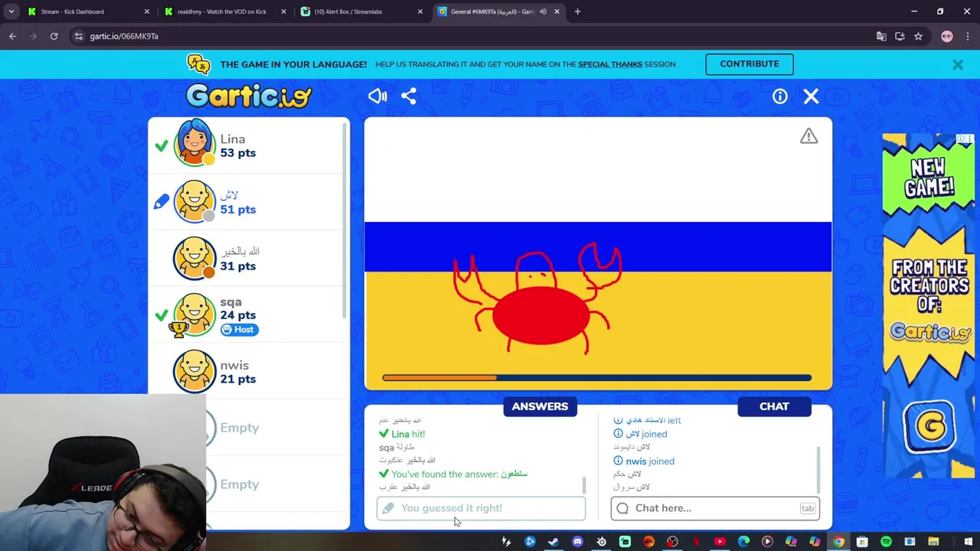The image size is (980, 551).
Task: Open SteelSeries app from the taskbar
Action: (x=601, y=542)
